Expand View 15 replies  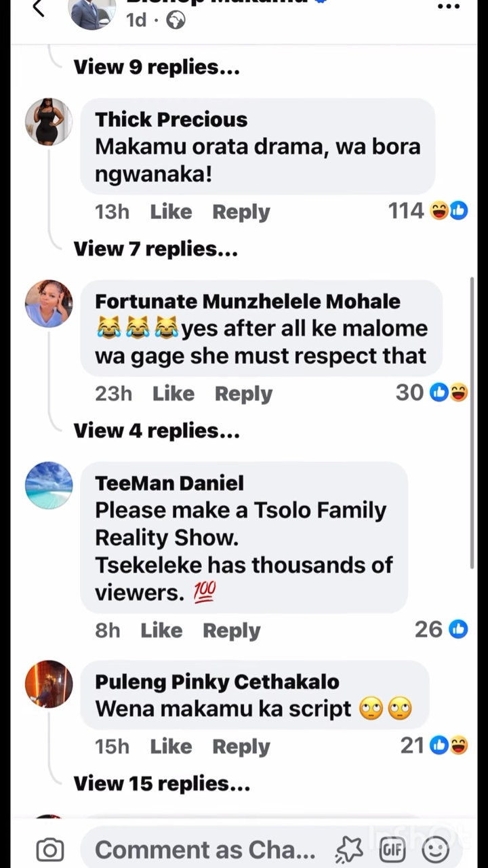tap(161, 784)
